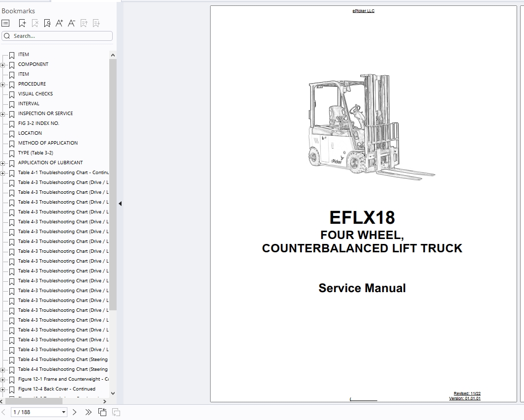Screen dimensions: 524x420
Task: Expand the INSPECTION OR SERVICE bookmark
Action: 2,114
